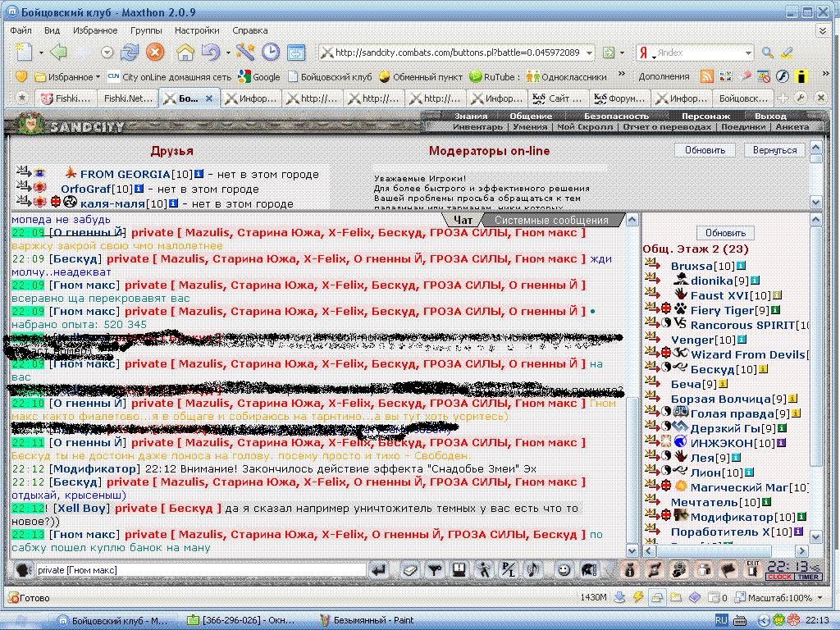Viewport: 840px width, 630px height.
Task: Click the speaking head icon left of chat input
Action: 22,570
